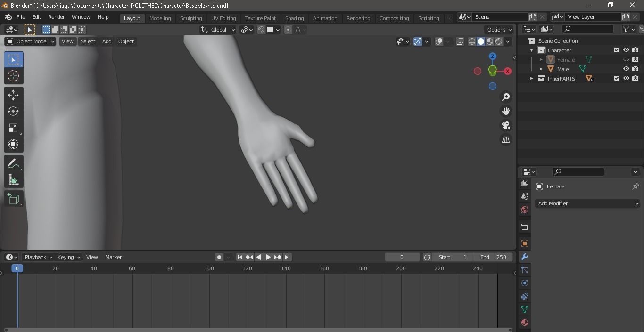Open the Render menu
Screen dimensions: 644x332
tap(56, 17)
